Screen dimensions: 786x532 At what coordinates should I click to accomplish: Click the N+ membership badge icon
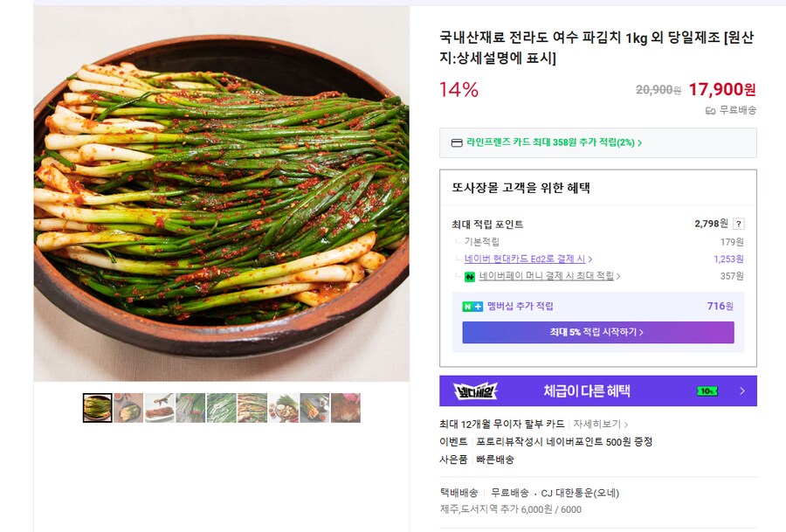(472, 307)
